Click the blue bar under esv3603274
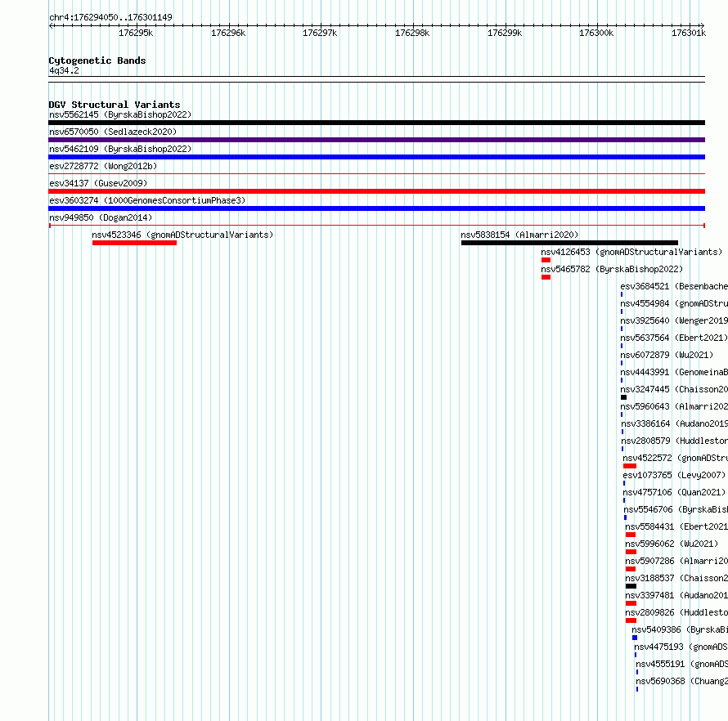The height and width of the screenshot is (721, 728). pyautogui.click(x=376, y=208)
